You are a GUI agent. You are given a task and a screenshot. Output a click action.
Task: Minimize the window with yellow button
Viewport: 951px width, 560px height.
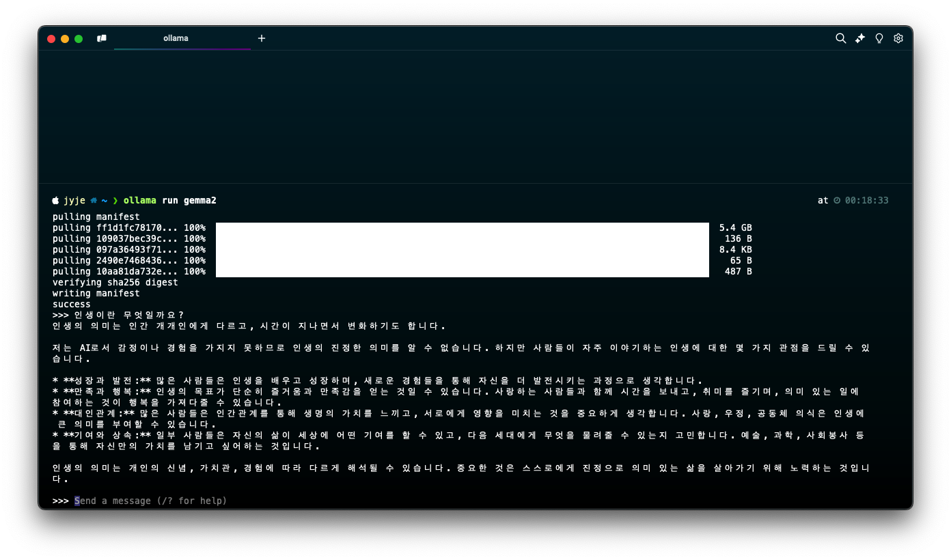(x=65, y=39)
